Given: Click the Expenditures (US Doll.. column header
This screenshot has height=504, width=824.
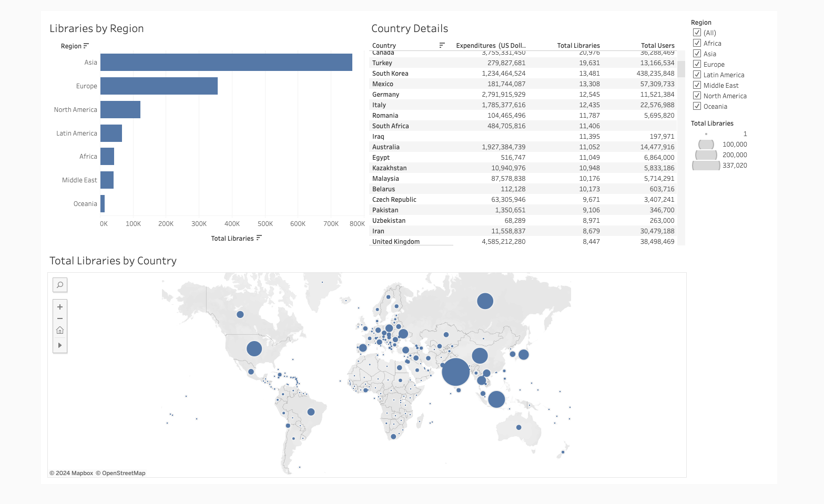Looking at the screenshot, I should click(491, 46).
